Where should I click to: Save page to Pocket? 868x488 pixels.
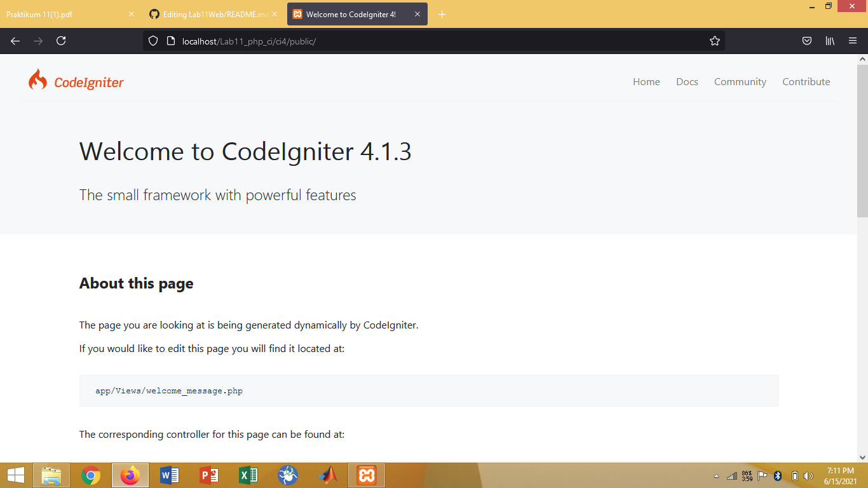[x=806, y=41]
